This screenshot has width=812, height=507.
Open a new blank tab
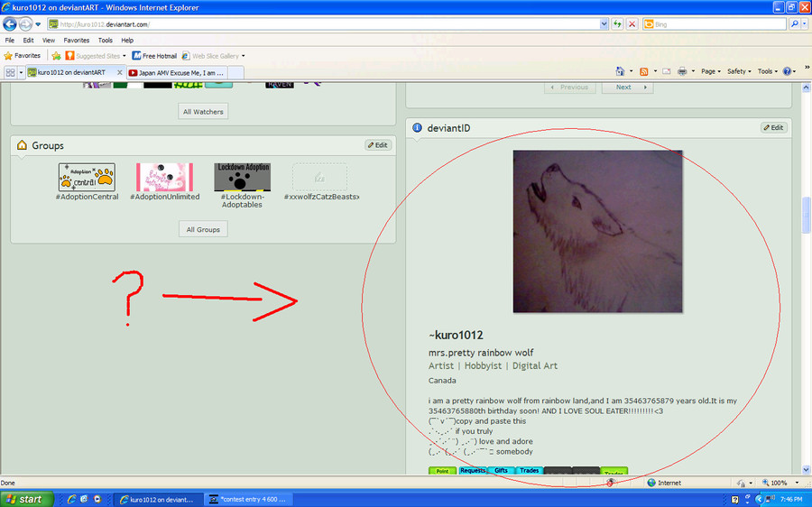235,73
